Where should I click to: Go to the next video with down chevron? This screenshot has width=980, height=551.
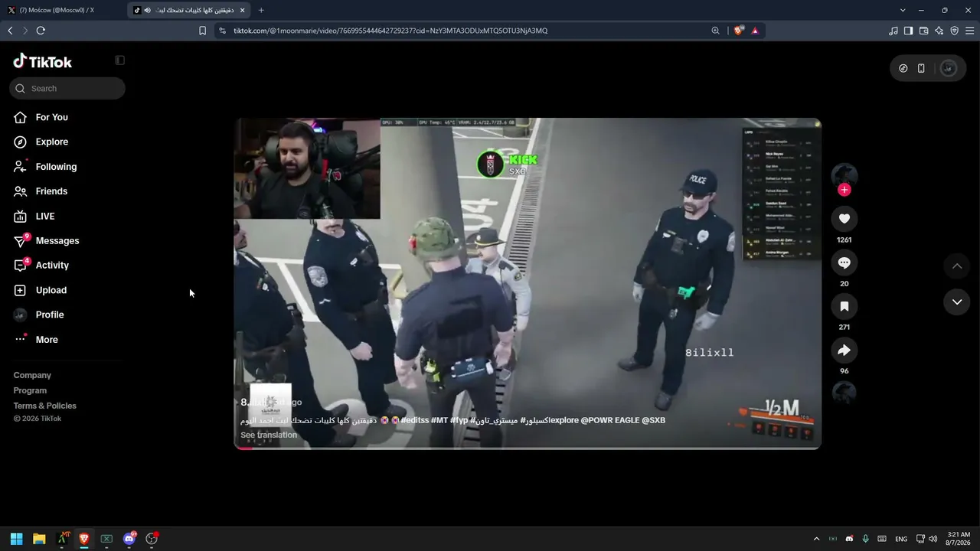(x=957, y=302)
